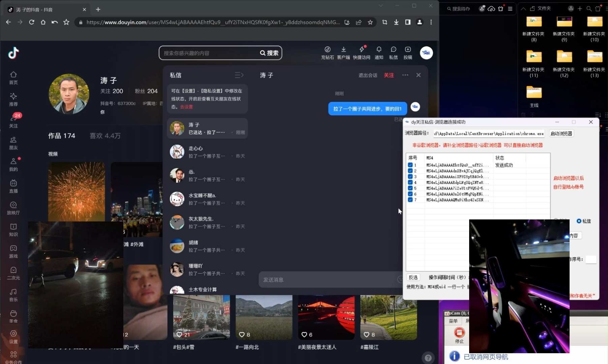
Task: Open the chat more-options ellipsis
Action: 405,75
